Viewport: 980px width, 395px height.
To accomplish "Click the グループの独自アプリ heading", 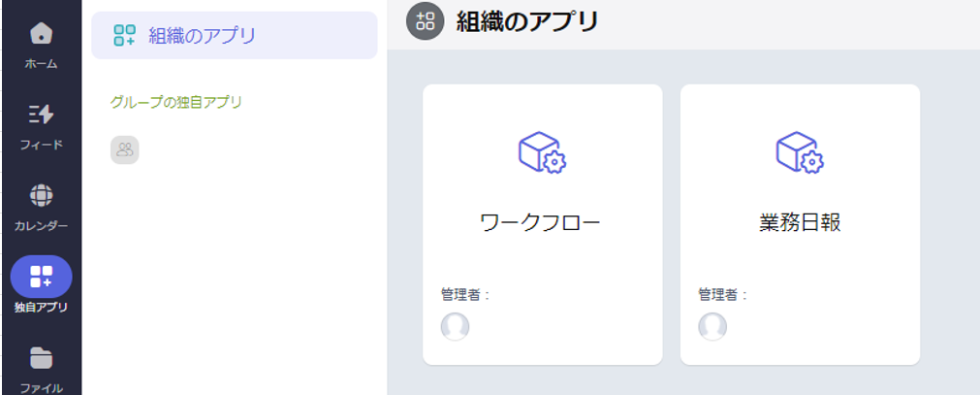I will pyautogui.click(x=175, y=102).
